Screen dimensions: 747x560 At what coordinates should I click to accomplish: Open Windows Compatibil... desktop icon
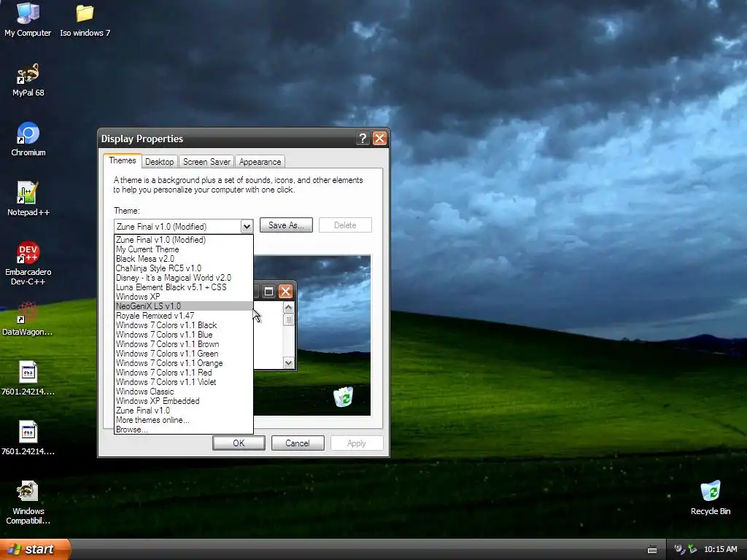[28, 502]
